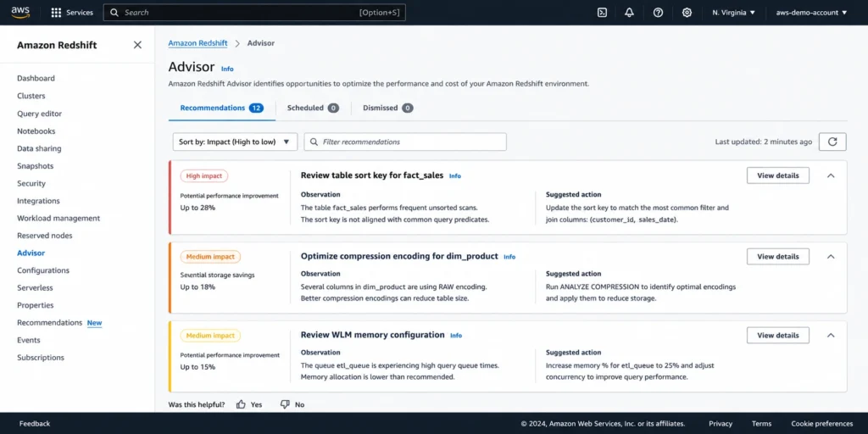Viewport: 868px width, 434px height.
Task: Open the aws-demo-account menu
Action: tap(811, 12)
